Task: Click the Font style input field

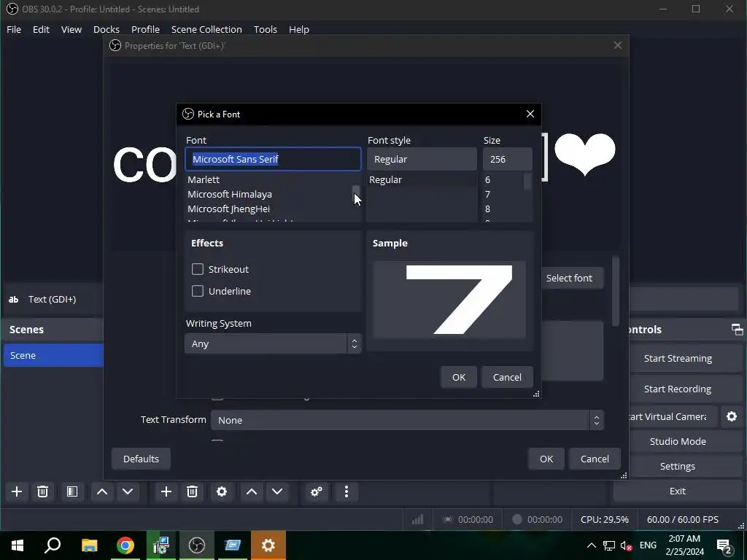Action: click(x=422, y=159)
